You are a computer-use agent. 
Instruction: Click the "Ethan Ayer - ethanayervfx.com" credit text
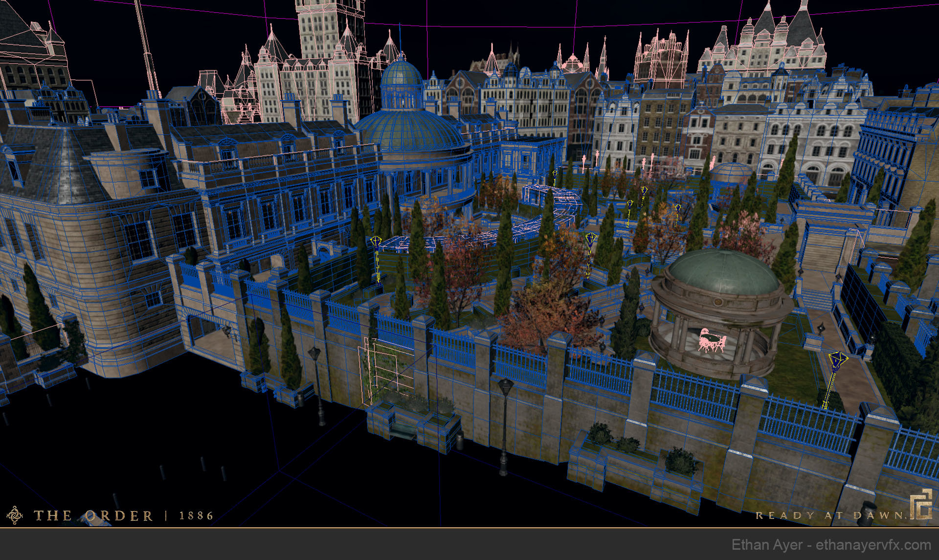pos(831,545)
